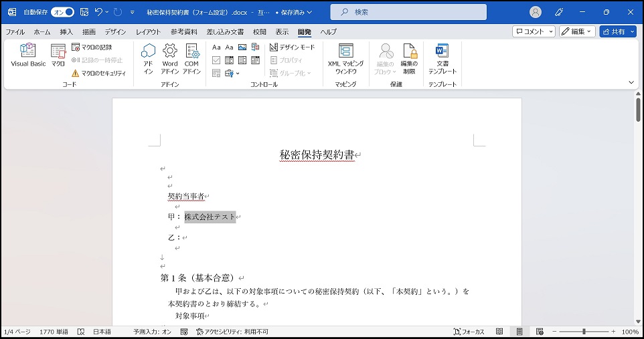Insert a rich text content control
The width and height of the screenshot is (644, 339).
[x=216, y=47]
